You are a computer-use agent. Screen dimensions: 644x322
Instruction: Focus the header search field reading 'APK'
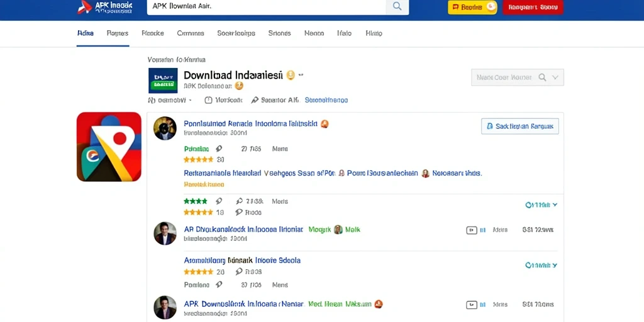(267, 6)
